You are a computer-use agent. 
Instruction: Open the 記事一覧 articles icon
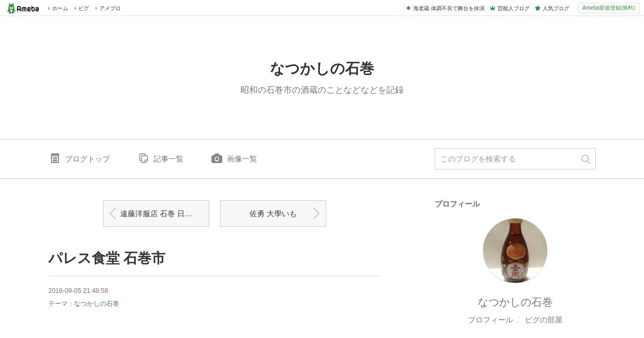pyautogui.click(x=143, y=158)
